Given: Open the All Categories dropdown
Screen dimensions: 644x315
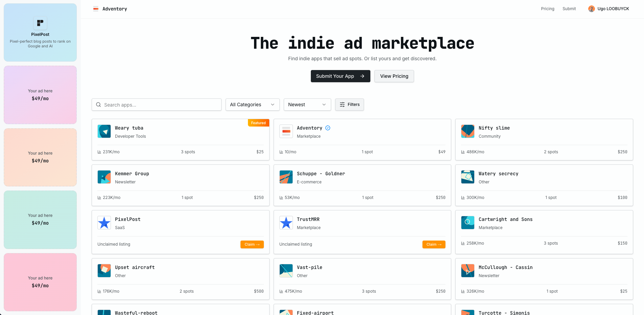Looking at the screenshot, I should point(252,105).
